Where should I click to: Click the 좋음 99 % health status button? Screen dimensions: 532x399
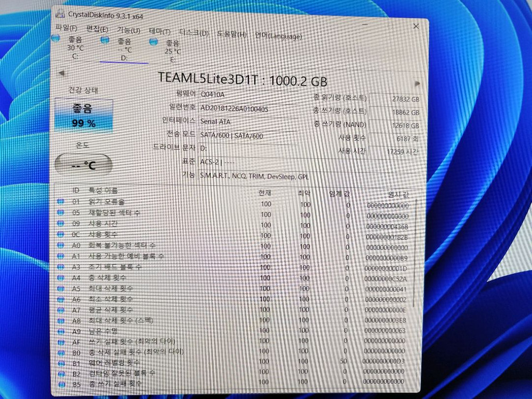[x=84, y=115]
